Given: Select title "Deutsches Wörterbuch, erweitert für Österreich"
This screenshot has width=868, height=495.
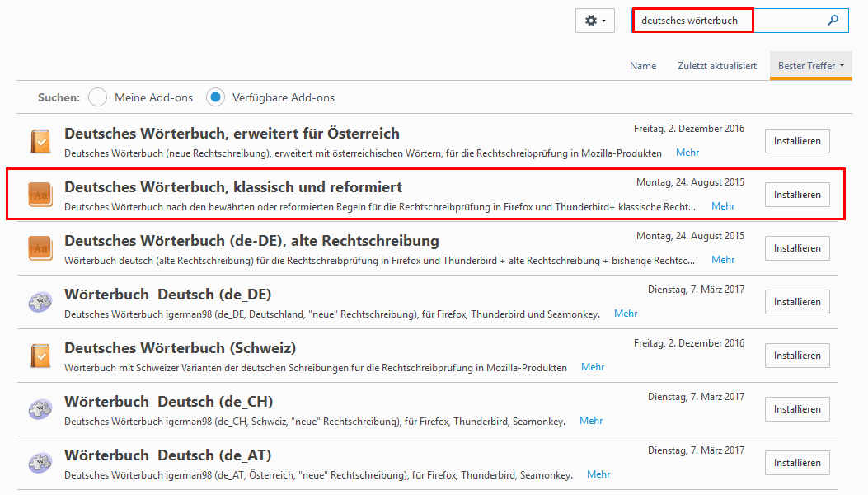Looking at the screenshot, I should [232, 134].
